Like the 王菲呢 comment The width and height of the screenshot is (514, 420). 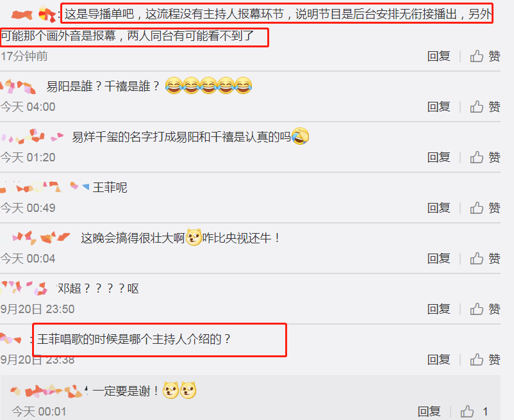click(485, 208)
